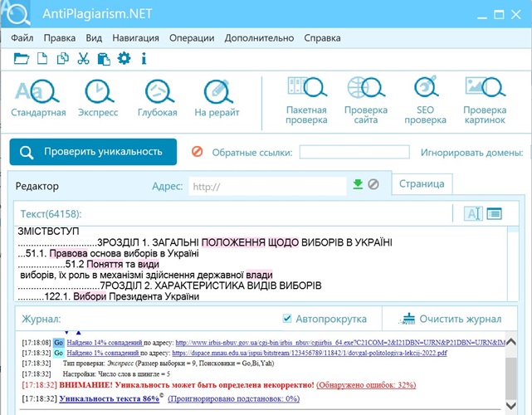Create a new document with blank page icon
532x415 pixels.
point(42,58)
